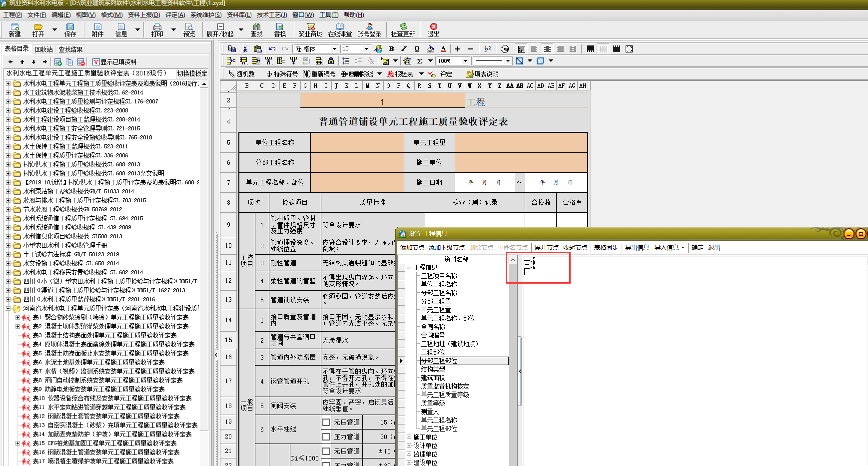Insert random numbers with 随机数
This screenshot has height=466, width=868.
[242, 74]
